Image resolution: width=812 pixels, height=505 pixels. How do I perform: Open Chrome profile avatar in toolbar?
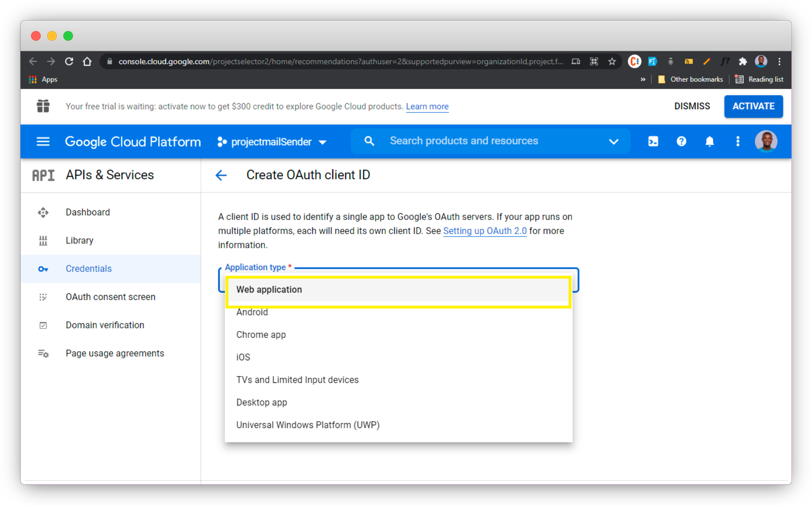(x=761, y=61)
